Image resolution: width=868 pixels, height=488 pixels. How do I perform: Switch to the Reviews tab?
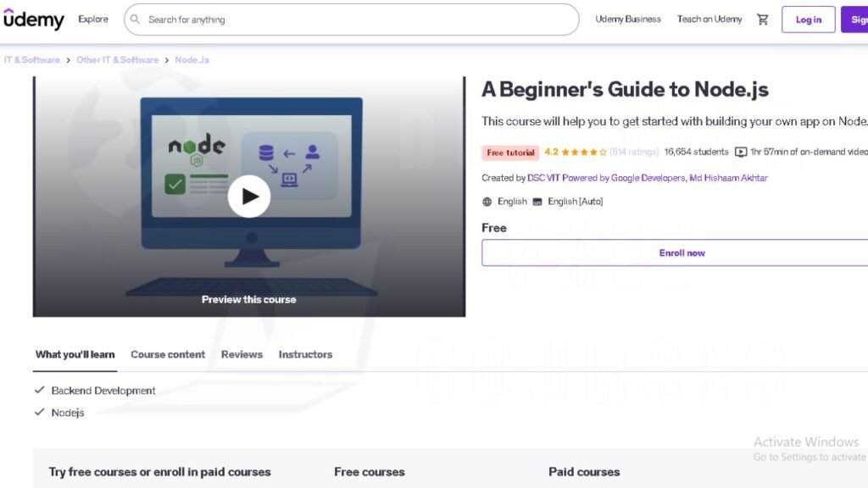point(242,355)
